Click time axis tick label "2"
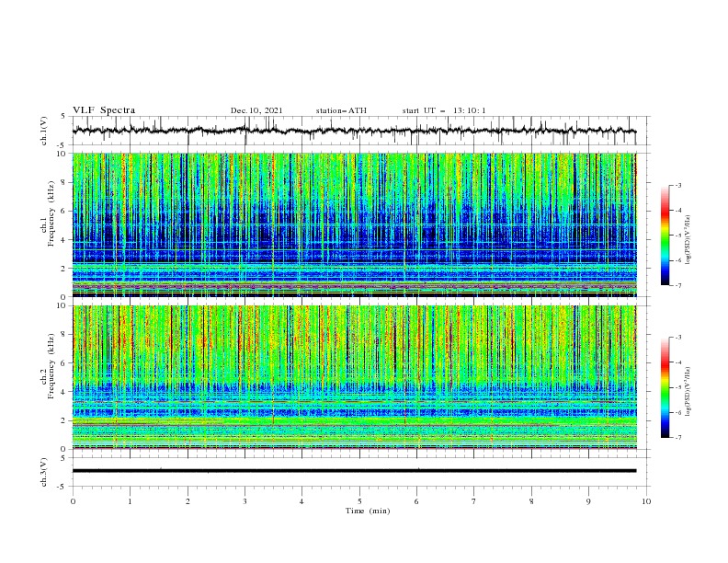Viewport: 728px width, 563px height. [x=188, y=501]
